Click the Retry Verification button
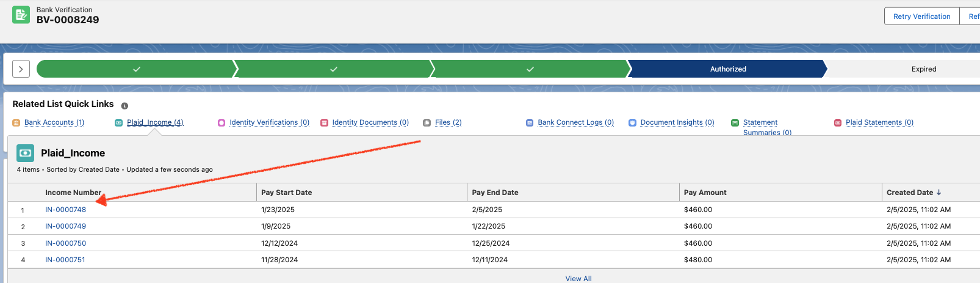Screen dimensions: 980x283 (x=921, y=17)
